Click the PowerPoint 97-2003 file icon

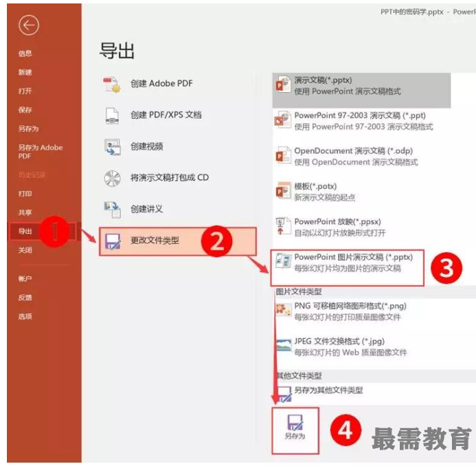coord(283,120)
